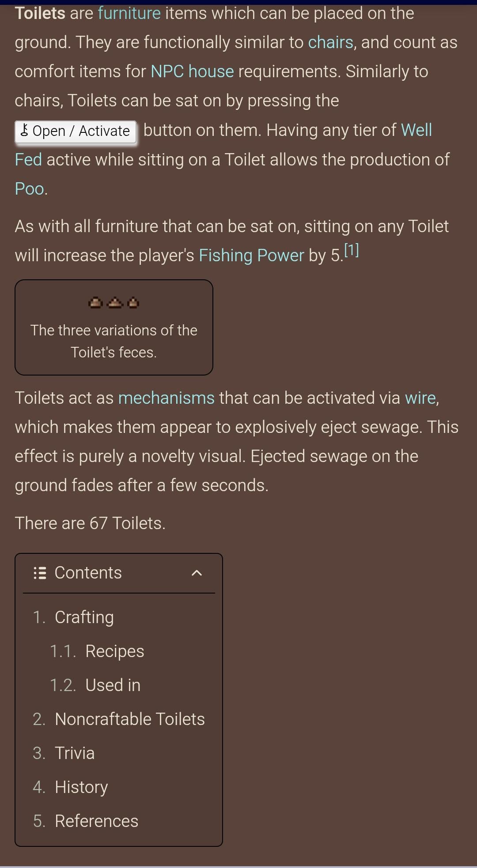Click the joystick icon on the Open / Activate button
Screen dimensions: 477x868
pos(25,131)
